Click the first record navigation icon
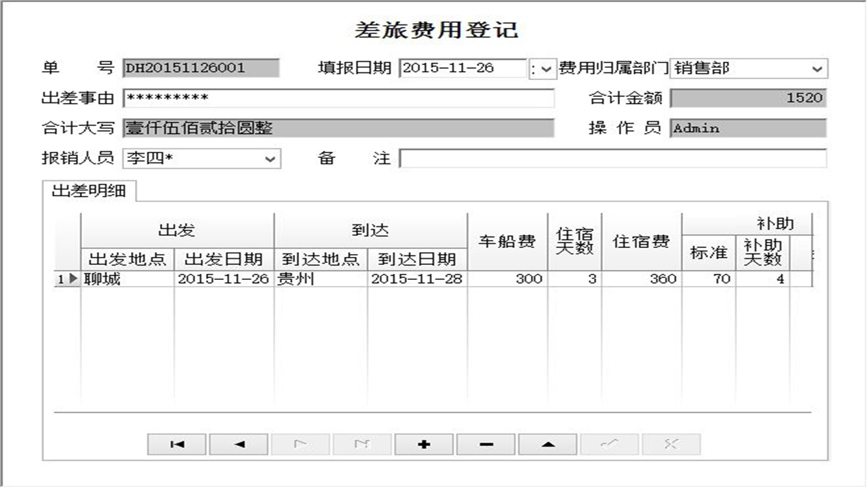The image size is (868, 488). point(176,444)
